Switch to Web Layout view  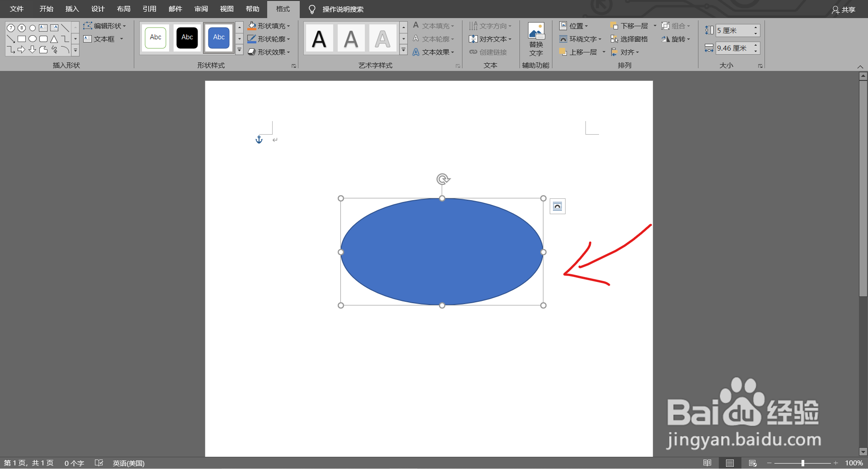752,463
